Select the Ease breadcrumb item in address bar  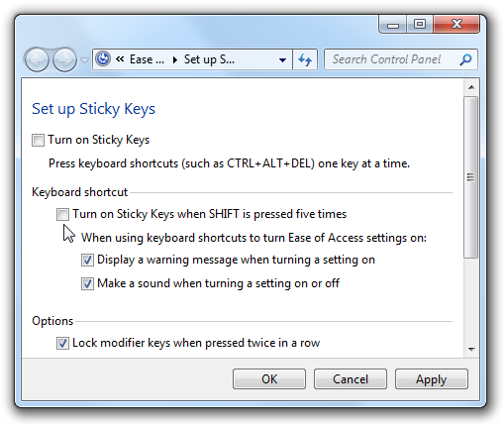(x=147, y=59)
